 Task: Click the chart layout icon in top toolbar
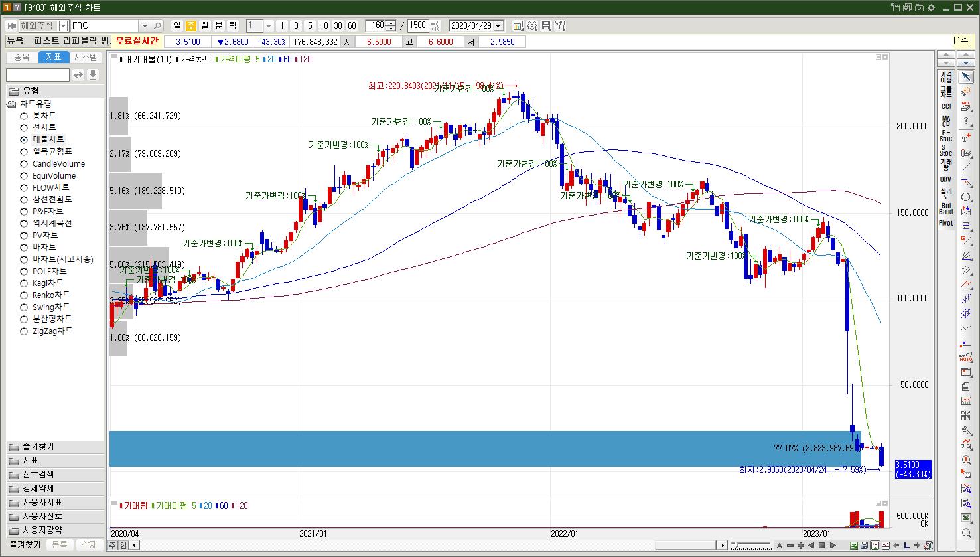coord(518,25)
